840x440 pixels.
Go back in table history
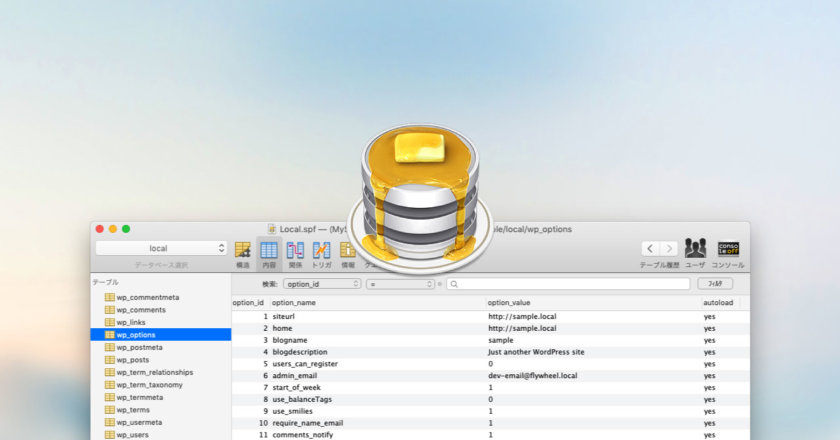tap(650, 249)
